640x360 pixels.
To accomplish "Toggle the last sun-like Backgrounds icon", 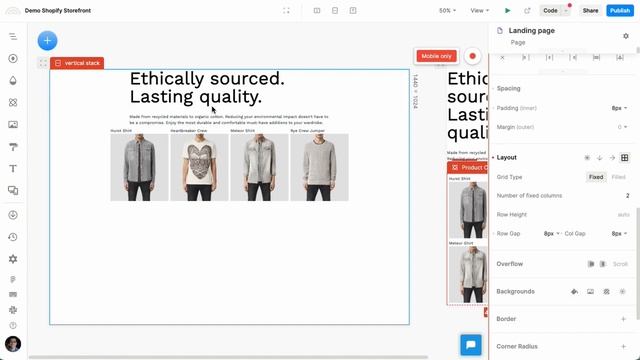I will click(622, 291).
